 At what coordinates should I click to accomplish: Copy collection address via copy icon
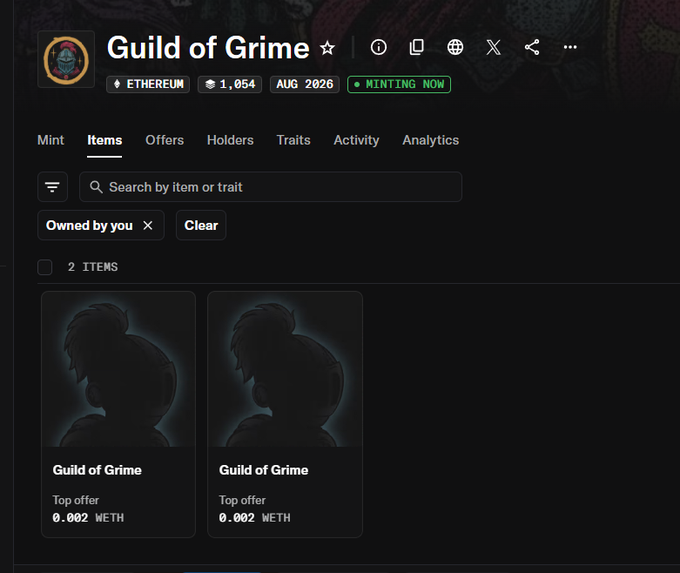(x=417, y=47)
